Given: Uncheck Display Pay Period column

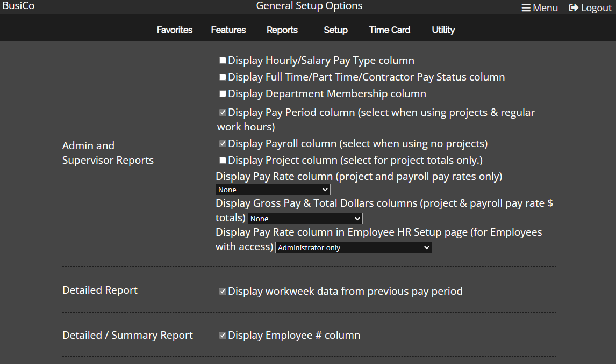Looking at the screenshot, I should click(223, 113).
